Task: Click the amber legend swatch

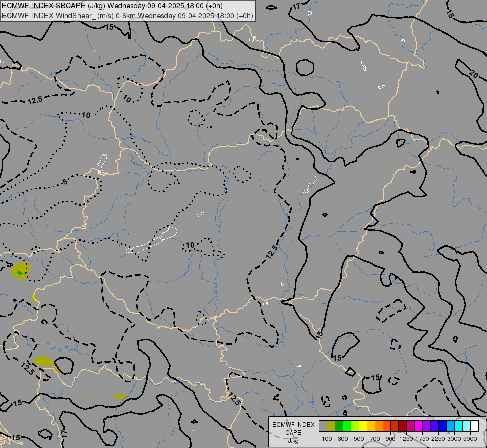Action: click(x=371, y=426)
